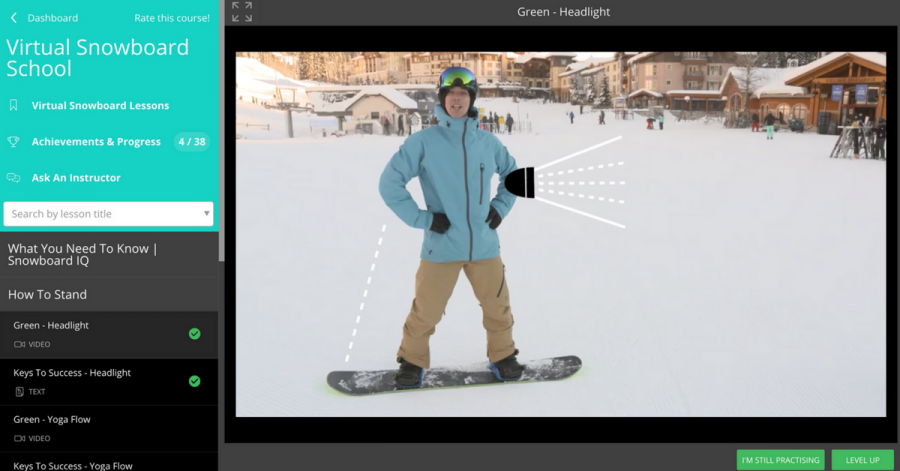Focus the Search by lesson title field
Screen dimensions: 900x471
(108, 214)
